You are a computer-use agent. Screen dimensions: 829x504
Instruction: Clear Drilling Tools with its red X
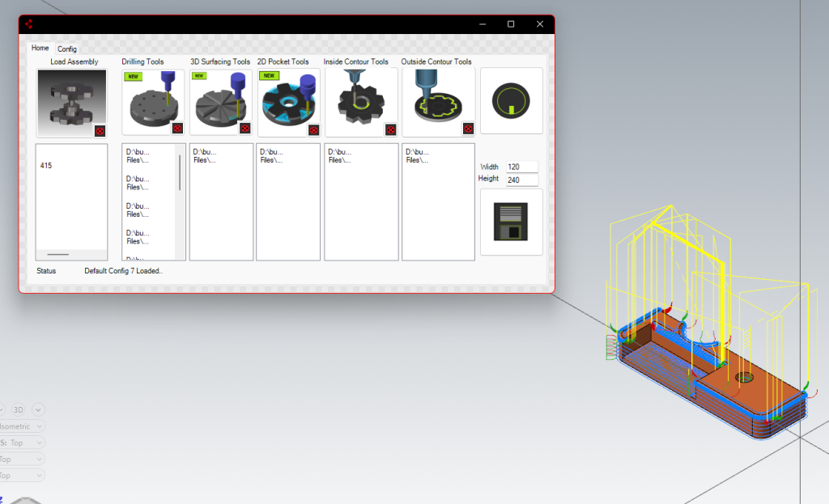(x=177, y=128)
